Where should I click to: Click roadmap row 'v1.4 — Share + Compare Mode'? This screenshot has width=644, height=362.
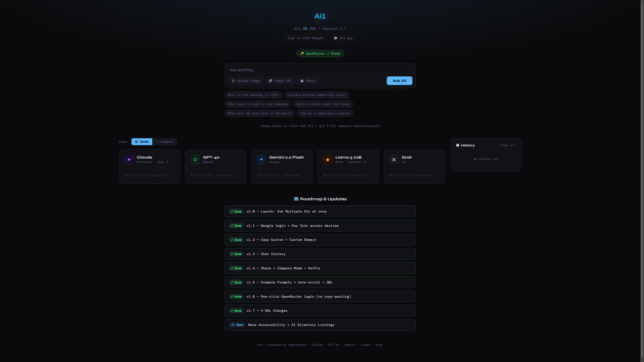320,268
